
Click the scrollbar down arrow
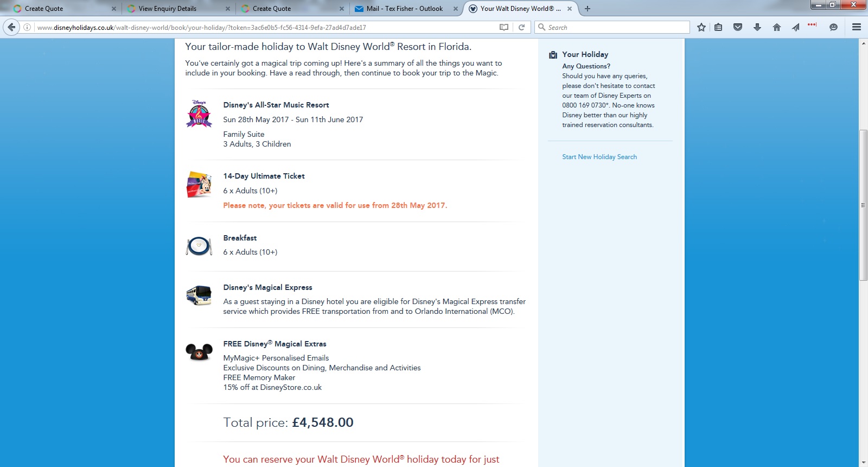(x=863, y=463)
